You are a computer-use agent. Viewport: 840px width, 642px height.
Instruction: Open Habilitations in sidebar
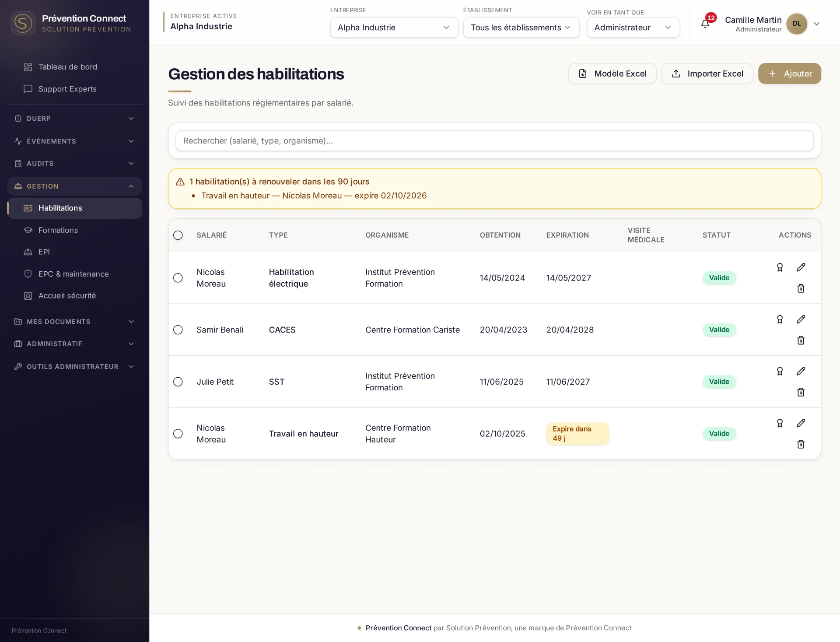(74, 208)
